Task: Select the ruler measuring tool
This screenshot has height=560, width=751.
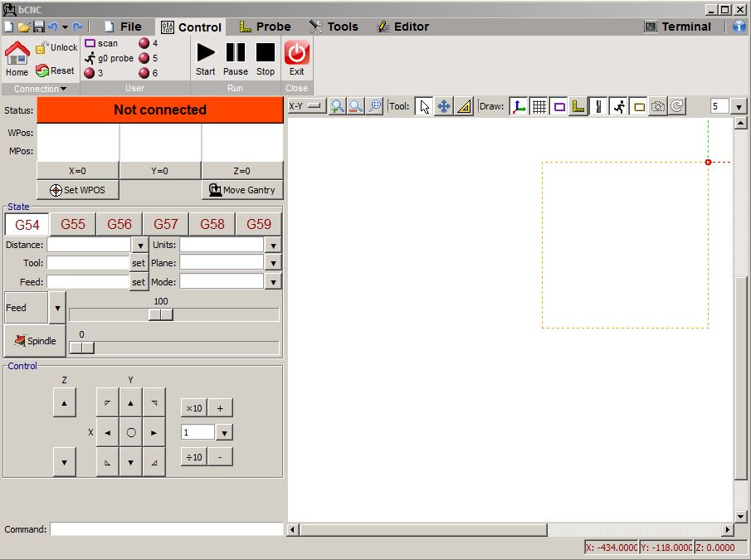Action: (464, 106)
